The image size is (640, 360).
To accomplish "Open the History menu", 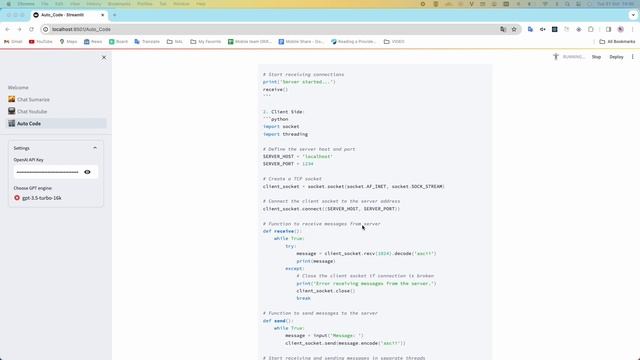I will (93, 4).
